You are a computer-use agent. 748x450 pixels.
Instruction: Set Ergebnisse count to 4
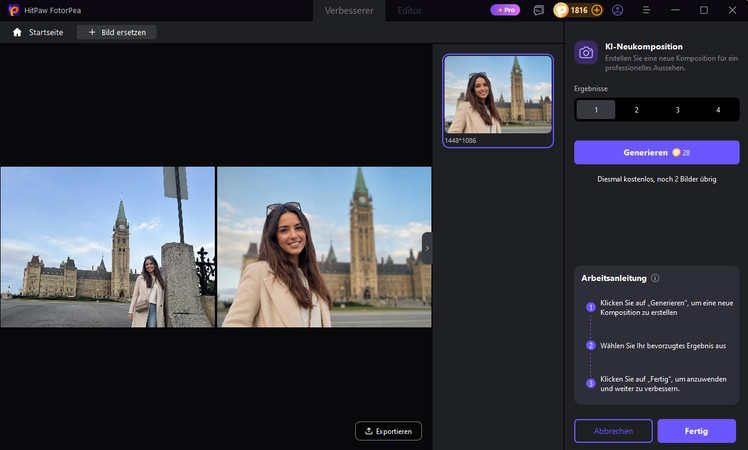[x=718, y=110]
